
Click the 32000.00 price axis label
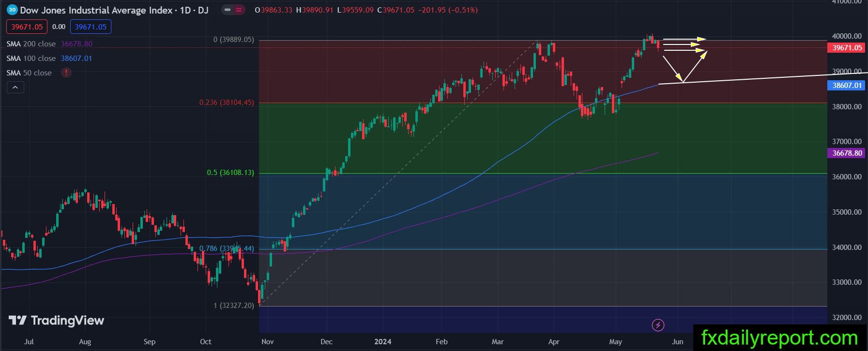pos(847,318)
